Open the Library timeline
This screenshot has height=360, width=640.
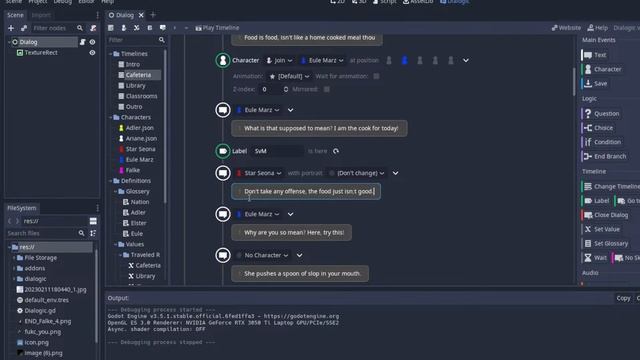136,86
